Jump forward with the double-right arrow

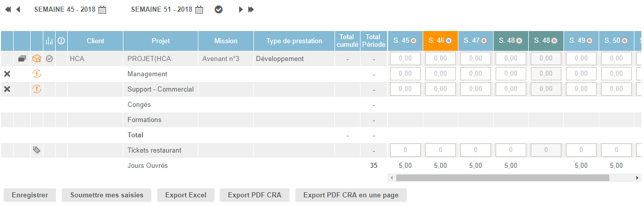251,10
